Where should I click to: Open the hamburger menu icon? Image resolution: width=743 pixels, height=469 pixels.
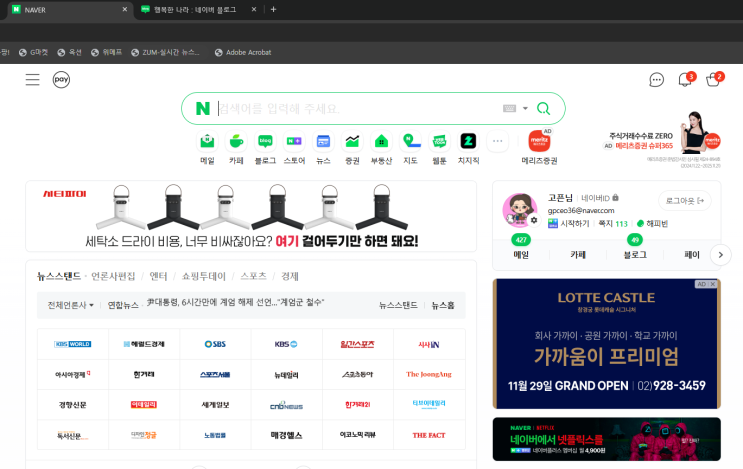[32, 80]
